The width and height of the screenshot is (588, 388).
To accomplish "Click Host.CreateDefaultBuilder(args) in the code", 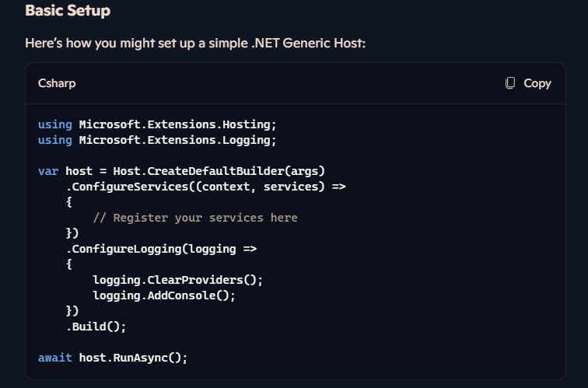I will (219, 171).
